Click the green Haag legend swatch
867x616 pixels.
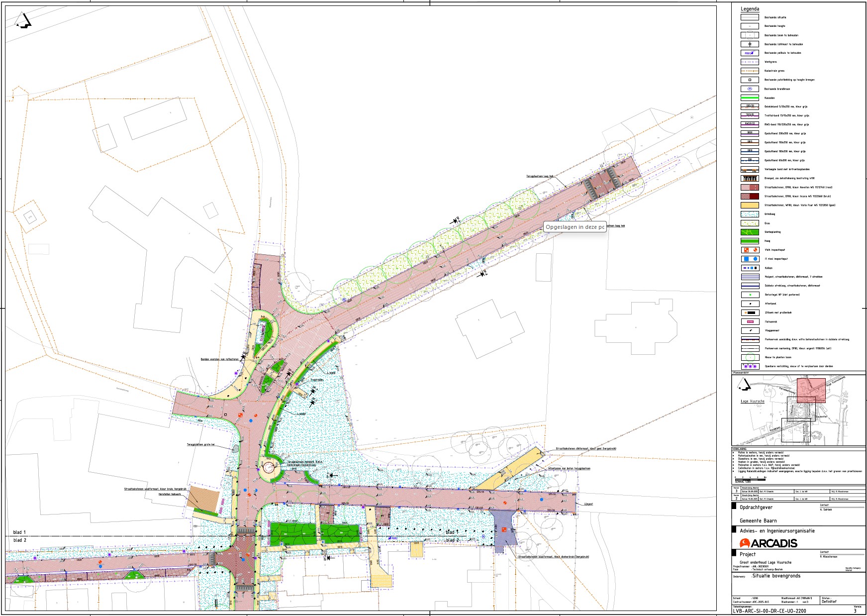pos(750,241)
